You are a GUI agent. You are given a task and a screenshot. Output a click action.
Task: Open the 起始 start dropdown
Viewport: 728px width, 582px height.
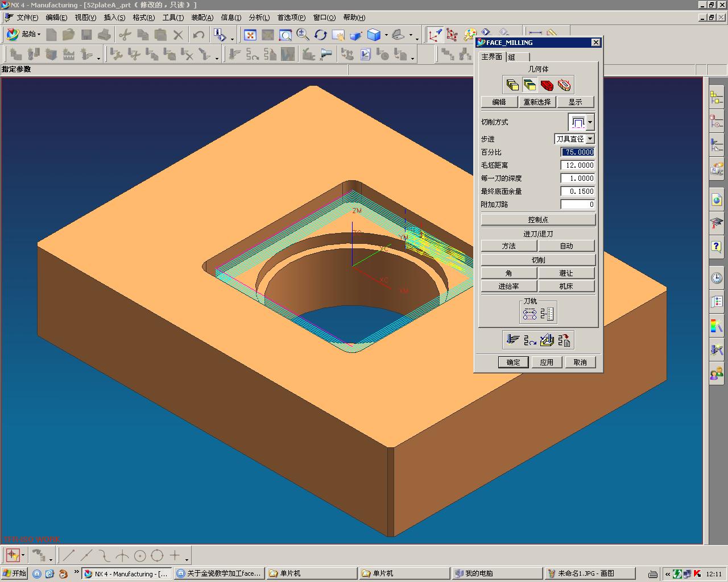click(x=23, y=35)
